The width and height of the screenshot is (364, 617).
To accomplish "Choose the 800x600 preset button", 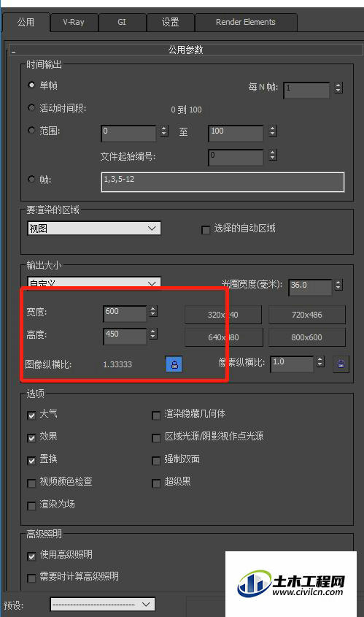I will tap(307, 337).
